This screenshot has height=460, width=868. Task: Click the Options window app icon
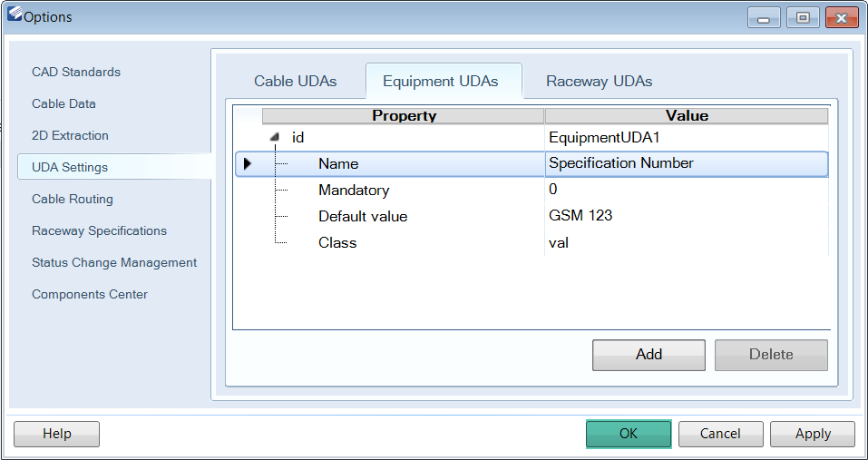click(15, 15)
